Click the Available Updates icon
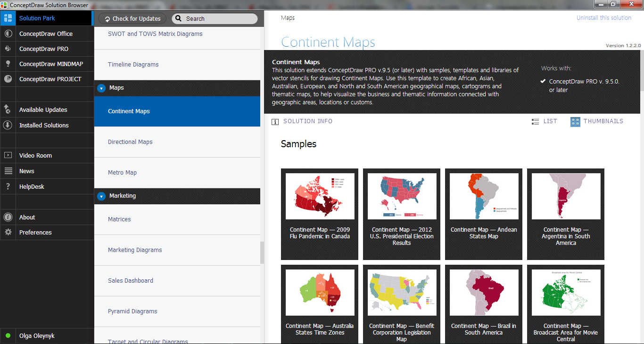 [8, 109]
